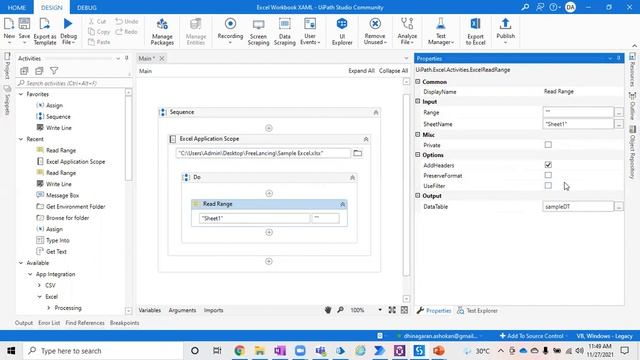This screenshot has height=360, width=640.
Task: Click Export to Excel icon
Action: (x=475, y=24)
